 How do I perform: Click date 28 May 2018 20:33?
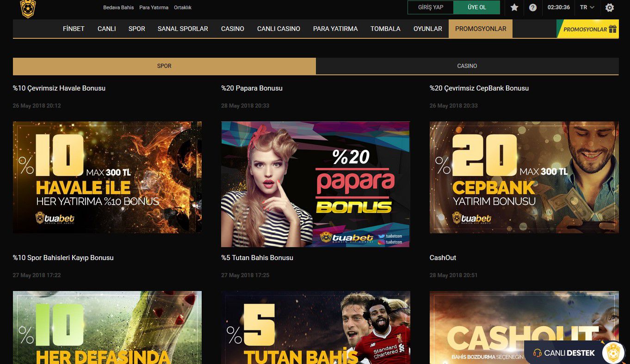click(x=245, y=106)
